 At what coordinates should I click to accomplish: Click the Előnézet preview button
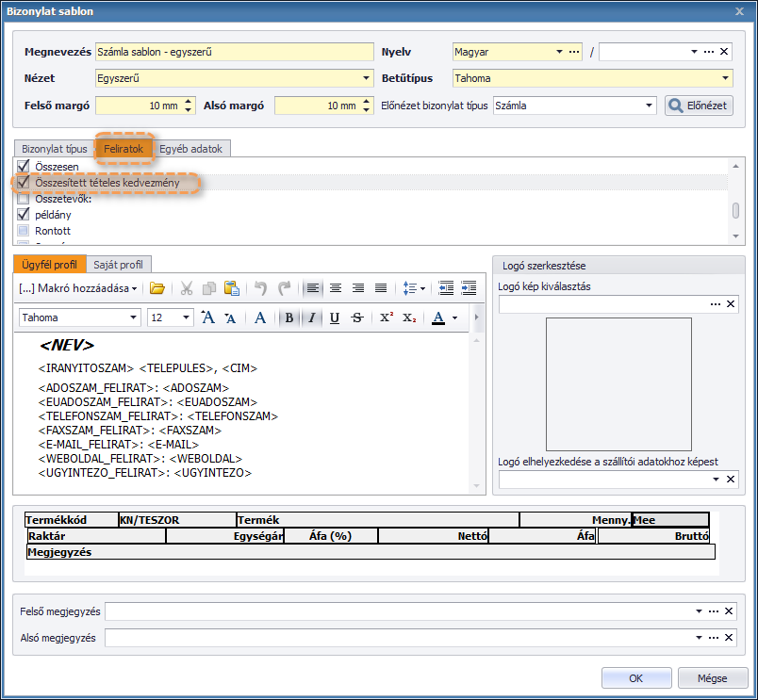(699, 106)
